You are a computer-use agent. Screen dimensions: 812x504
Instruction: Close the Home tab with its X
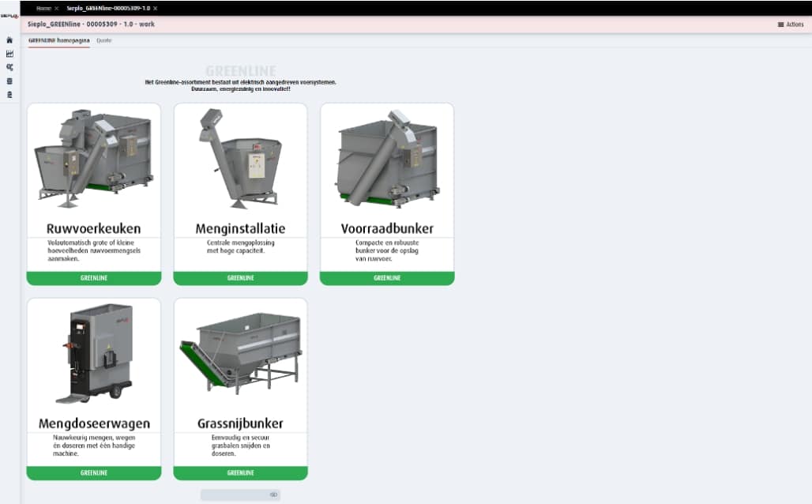pyautogui.click(x=57, y=8)
